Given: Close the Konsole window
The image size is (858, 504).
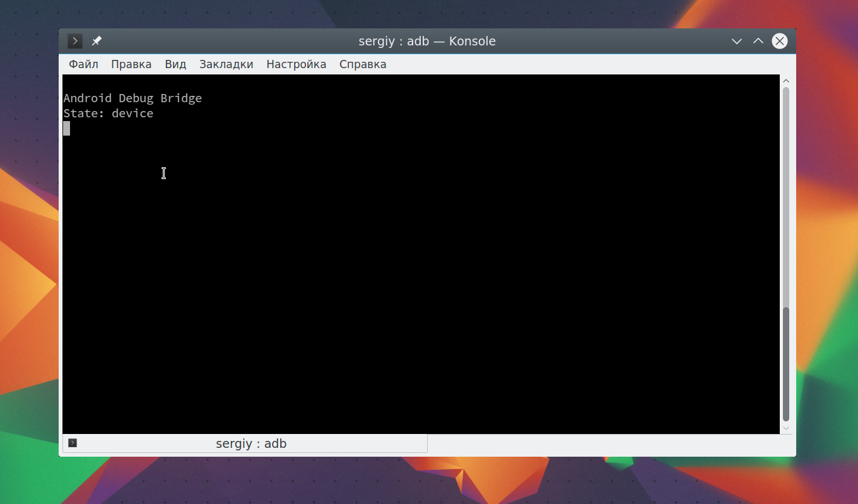Looking at the screenshot, I should [780, 41].
